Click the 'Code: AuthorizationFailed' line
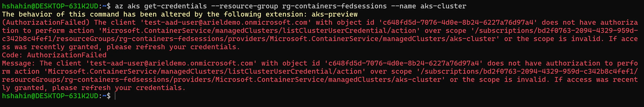Viewport: 644px width, 107px height. click(x=54, y=55)
